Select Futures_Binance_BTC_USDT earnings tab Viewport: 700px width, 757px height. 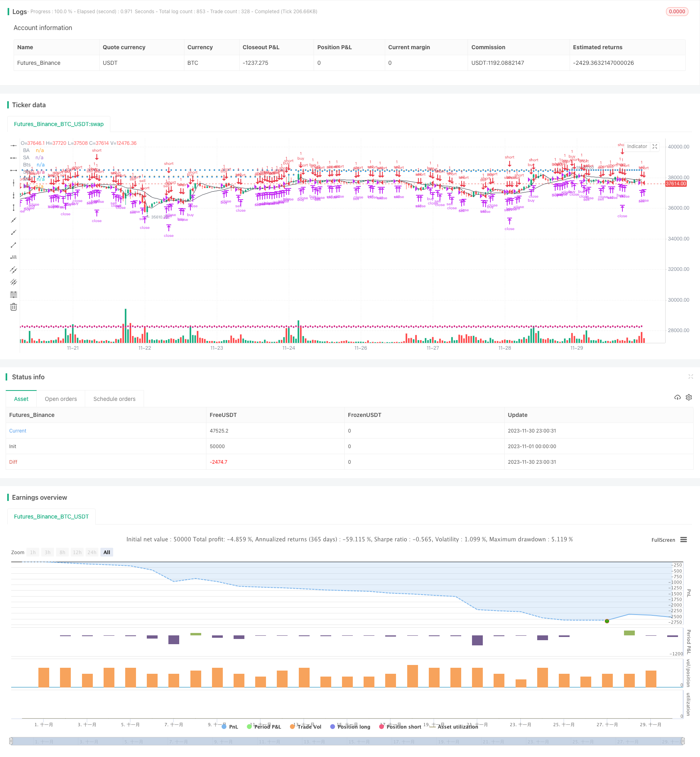[x=52, y=517]
